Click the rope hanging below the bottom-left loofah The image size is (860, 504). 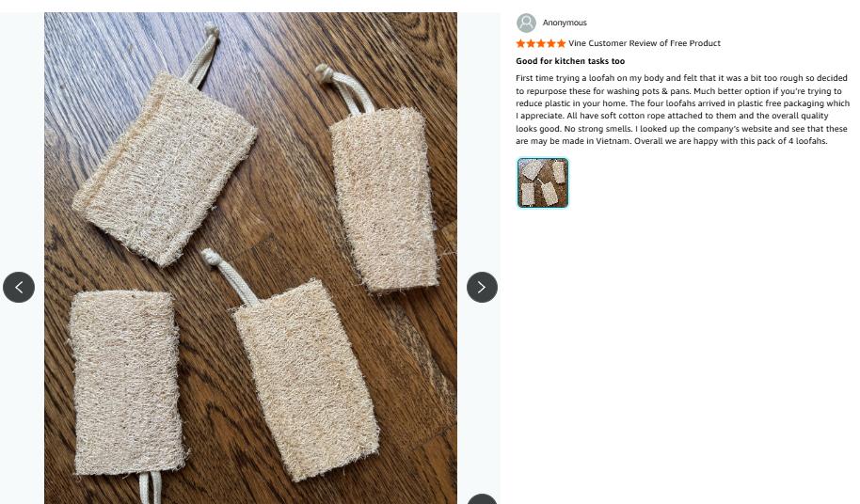[148, 488]
